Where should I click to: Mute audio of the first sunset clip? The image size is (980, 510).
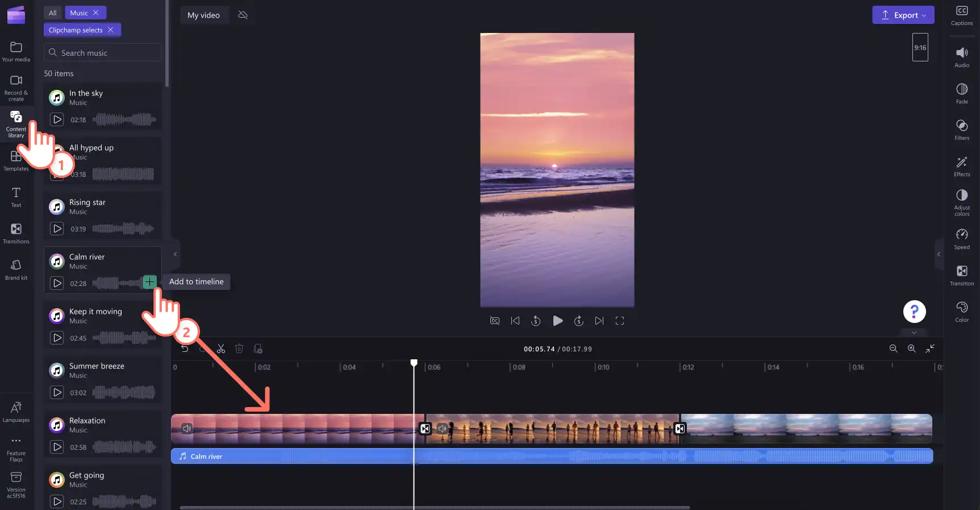pyautogui.click(x=187, y=428)
